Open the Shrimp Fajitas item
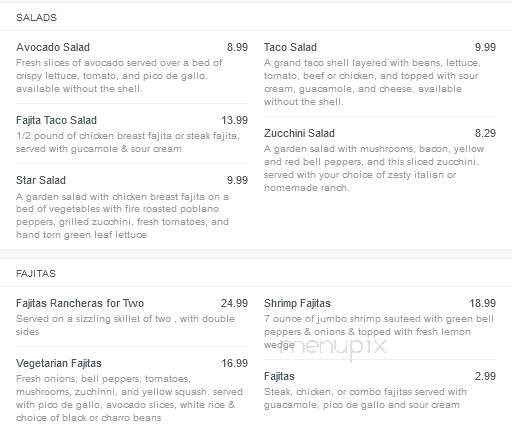Screen dimensions: 512x429 click(297, 303)
